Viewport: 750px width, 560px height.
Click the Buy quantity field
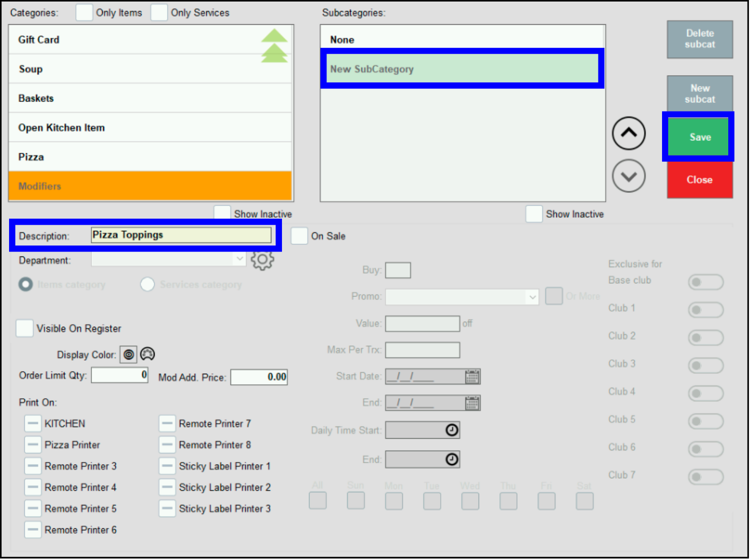click(x=398, y=270)
